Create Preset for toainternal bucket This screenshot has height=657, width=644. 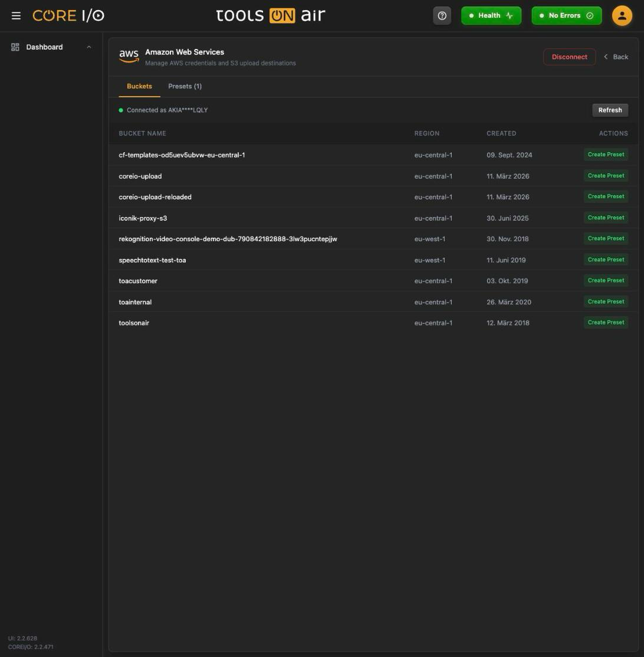click(x=606, y=301)
